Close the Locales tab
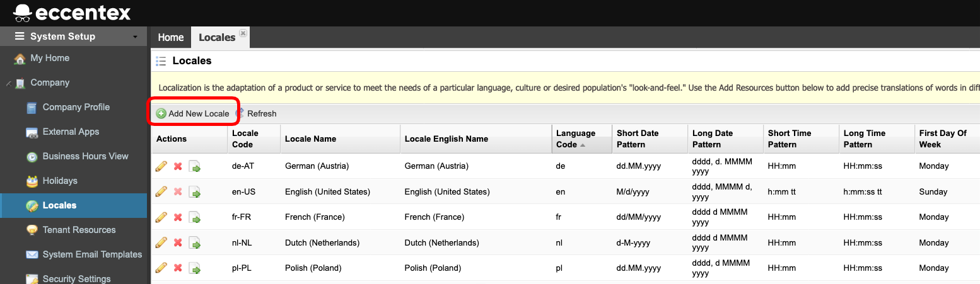This screenshot has width=980, height=284. click(243, 33)
